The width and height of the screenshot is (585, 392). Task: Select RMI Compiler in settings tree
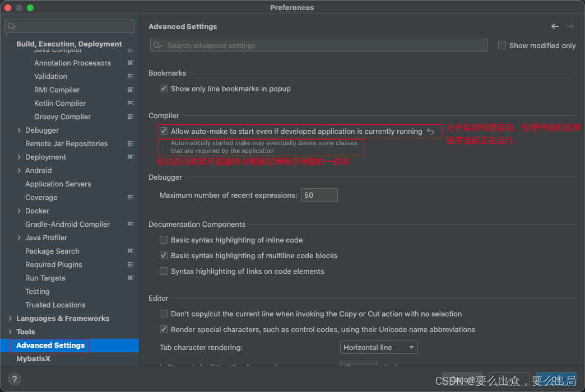tap(57, 90)
